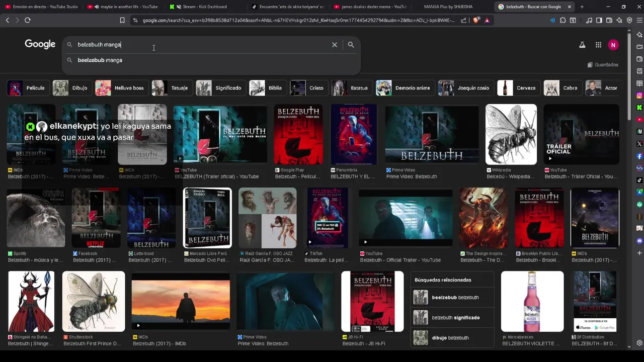Open the browser hamburger main menu

638,20
